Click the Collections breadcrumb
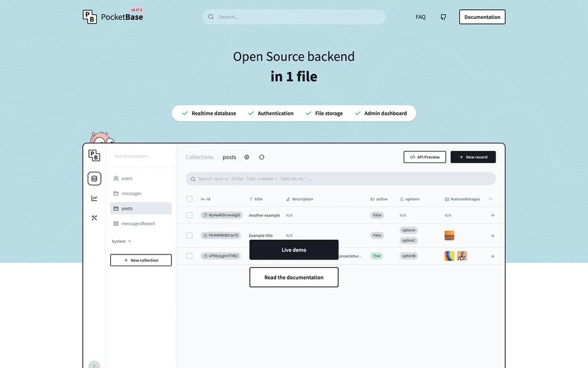The image size is (588, 368). point(200,157)
